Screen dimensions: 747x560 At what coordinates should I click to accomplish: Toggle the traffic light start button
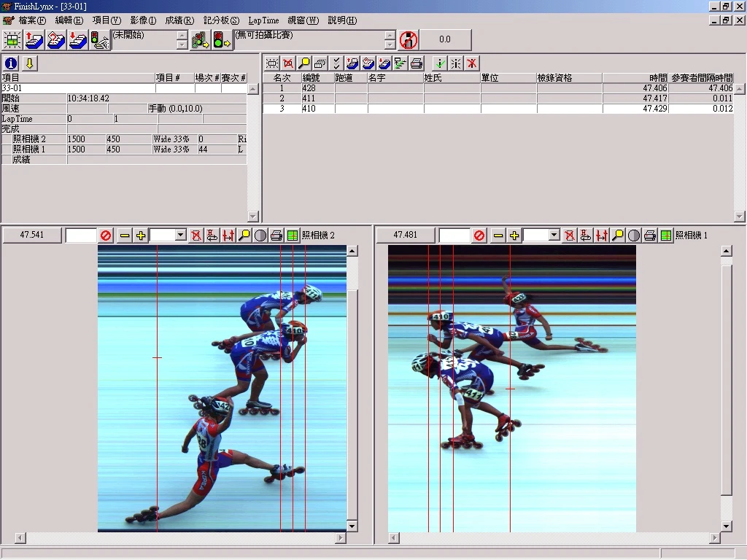pyautogui.click(x=222, y=39)
